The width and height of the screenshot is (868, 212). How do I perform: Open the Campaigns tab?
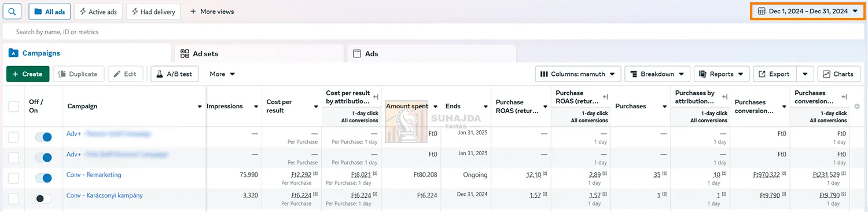pyautogui.click(x=87, y=53)
